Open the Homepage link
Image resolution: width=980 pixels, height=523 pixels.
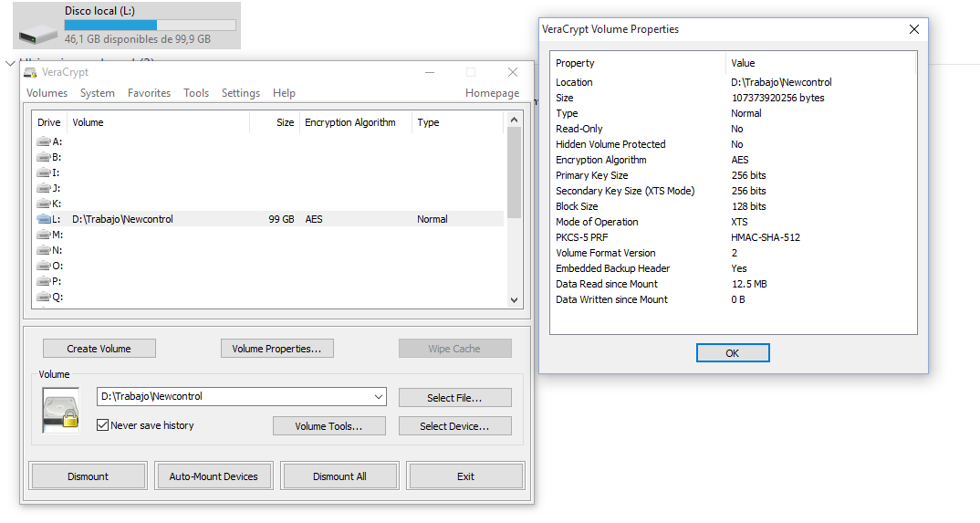coord(493,93)
